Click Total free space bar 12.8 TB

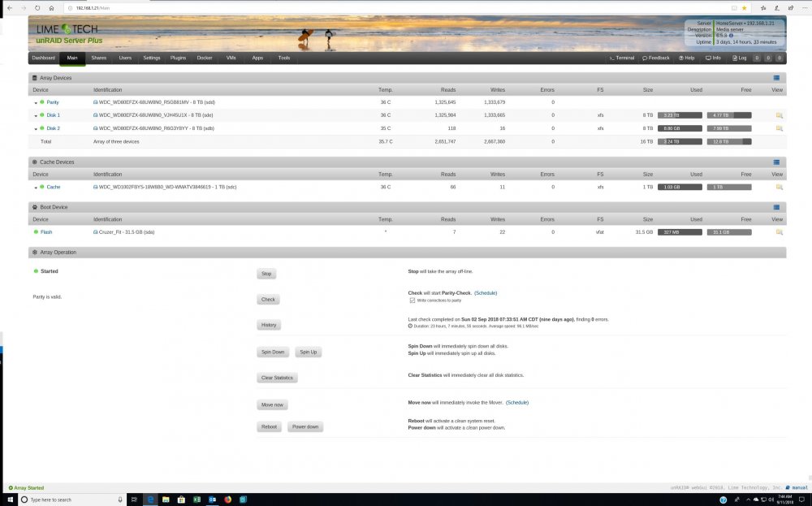point(729,141)
